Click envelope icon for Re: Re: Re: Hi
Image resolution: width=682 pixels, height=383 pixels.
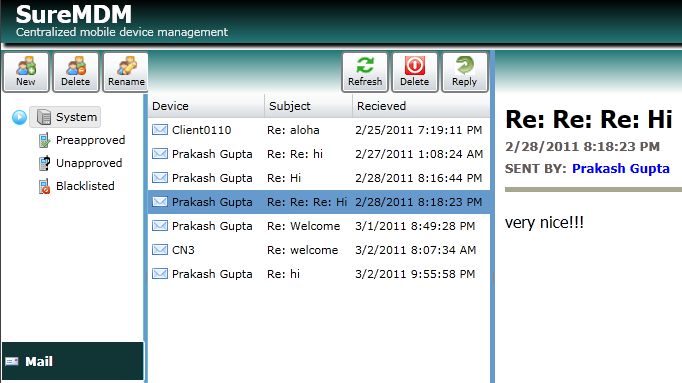coord(160,201)
